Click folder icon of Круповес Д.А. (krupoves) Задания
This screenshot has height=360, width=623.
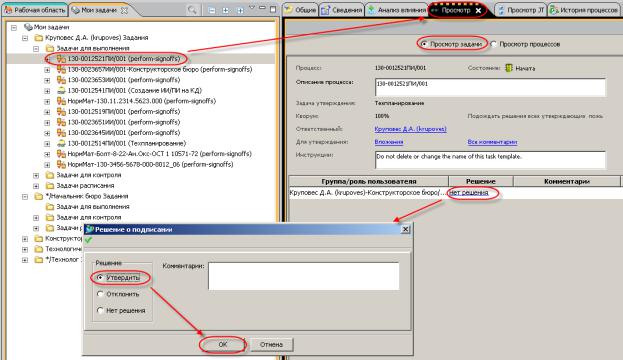[x=39, y=38]
